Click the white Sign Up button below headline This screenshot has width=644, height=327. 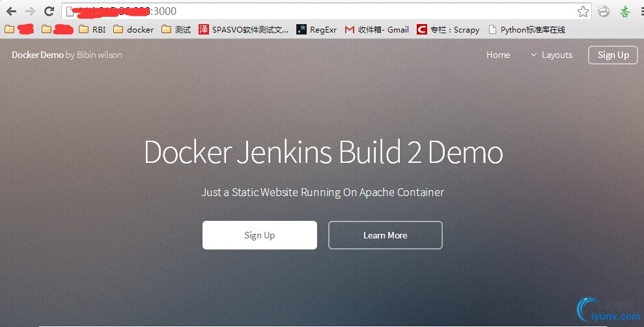point(260,235)
